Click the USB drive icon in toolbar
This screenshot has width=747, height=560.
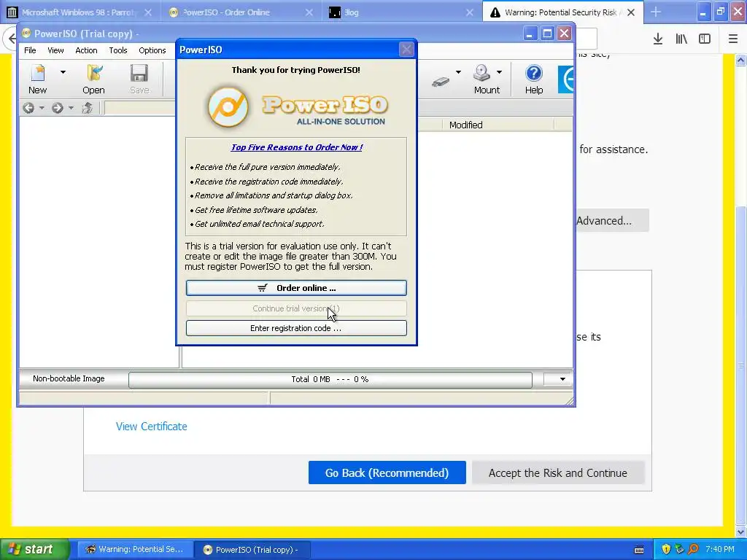coord(441,82)
